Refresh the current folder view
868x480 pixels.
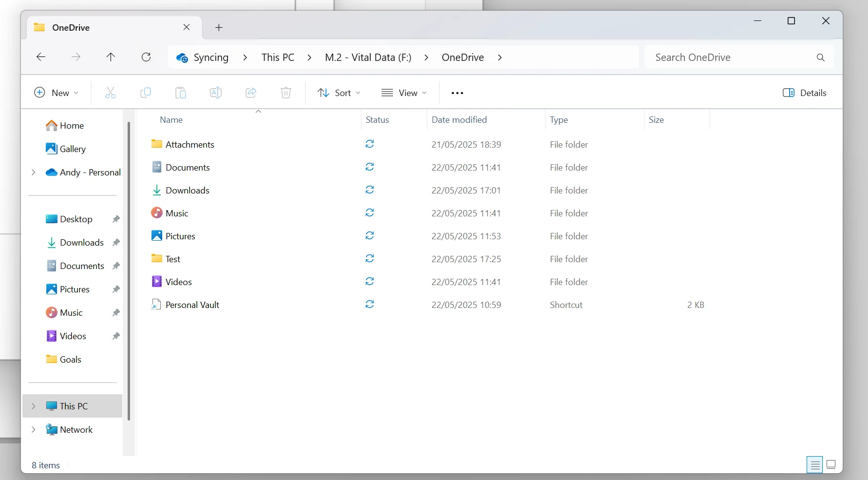click(x=146, y=57)
